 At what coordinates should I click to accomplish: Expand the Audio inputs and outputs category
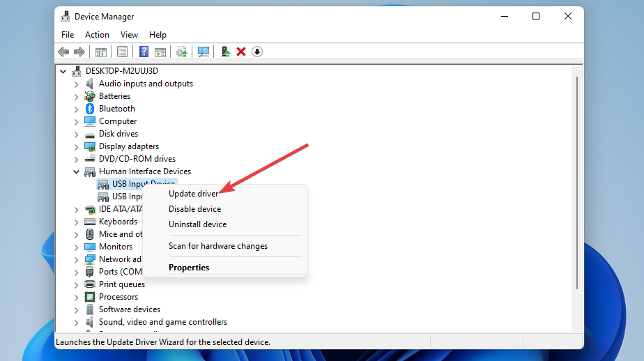77,84
